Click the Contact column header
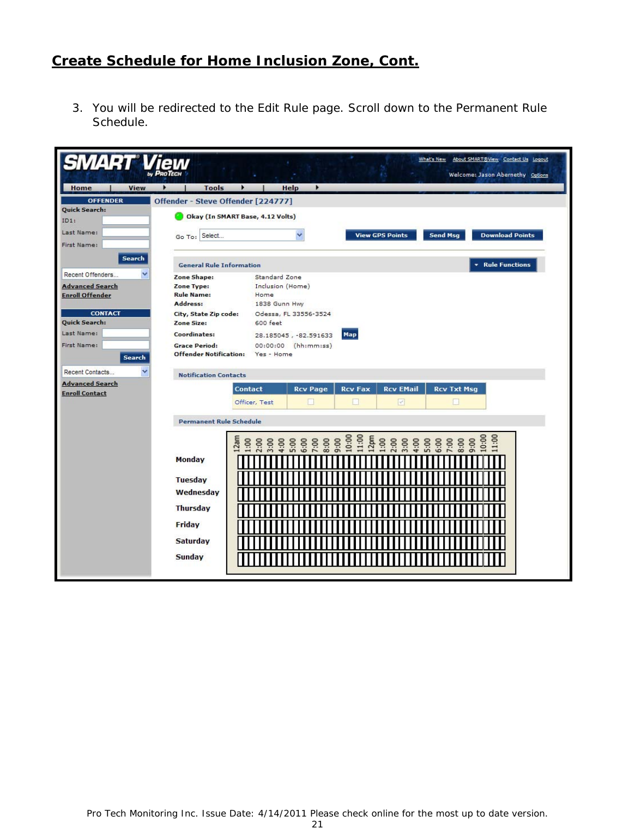Screen dimensions: 635x840 [x=259, y=389]
